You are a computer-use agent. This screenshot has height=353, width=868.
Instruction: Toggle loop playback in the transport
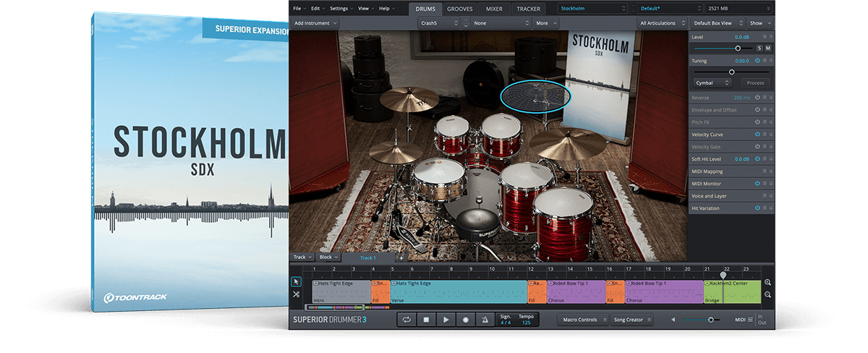click(x=407, y=320)
